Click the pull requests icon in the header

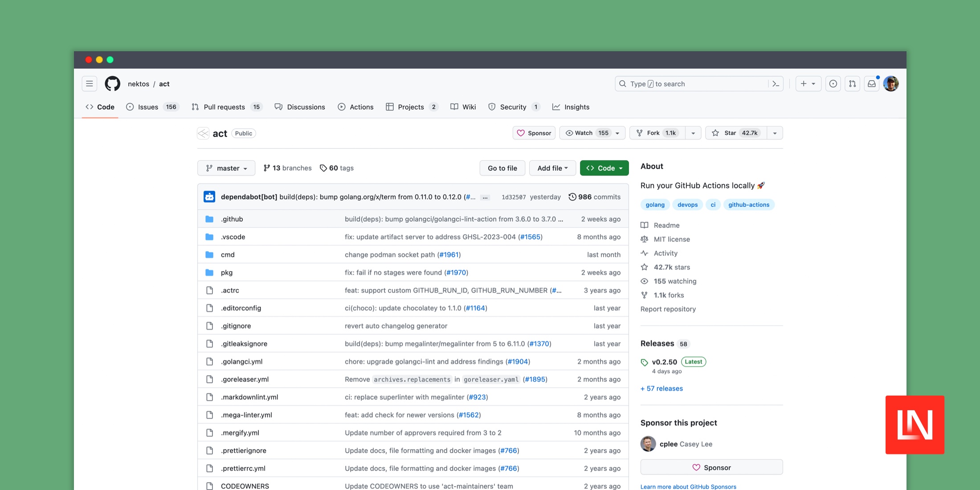(852, 84)
